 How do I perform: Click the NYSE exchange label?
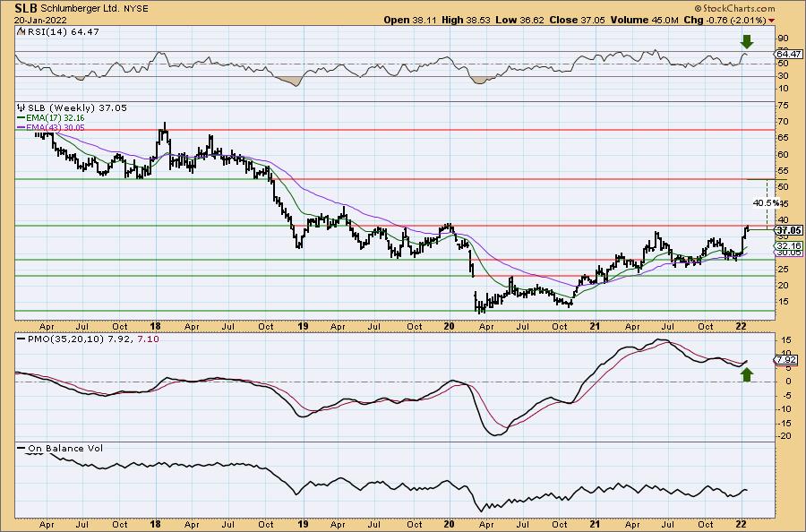tap(136, 9)
